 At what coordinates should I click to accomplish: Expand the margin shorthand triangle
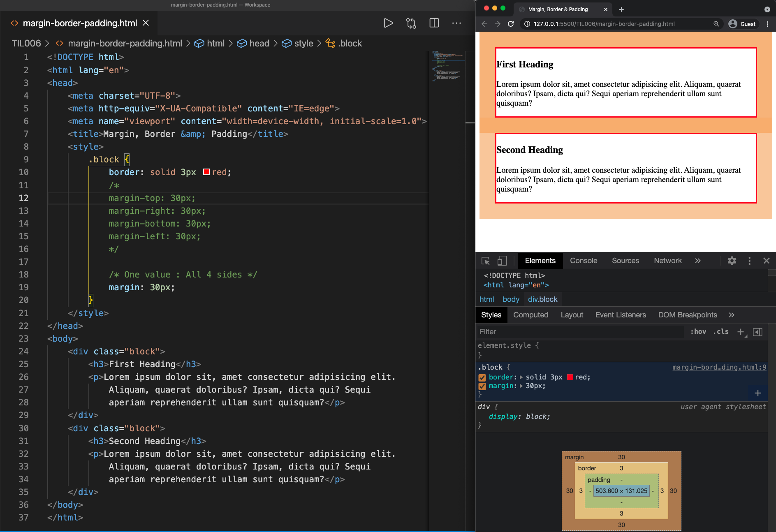(x=521, y=386)
